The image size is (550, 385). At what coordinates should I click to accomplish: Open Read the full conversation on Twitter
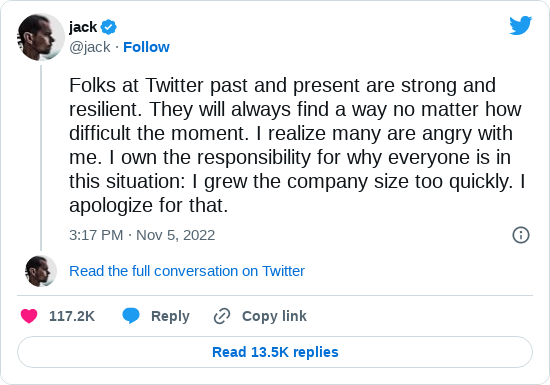[187, 271]
